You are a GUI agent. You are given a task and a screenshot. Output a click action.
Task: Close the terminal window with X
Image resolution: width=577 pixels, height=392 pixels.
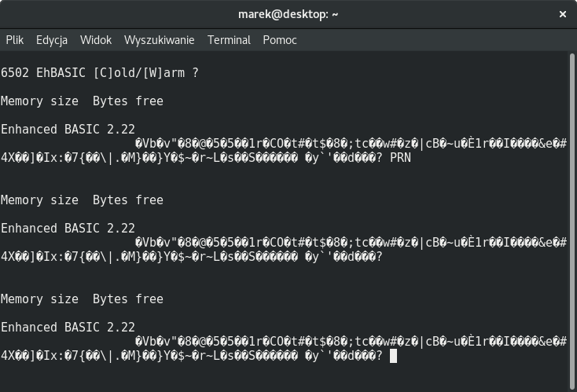tap(563, 14)
